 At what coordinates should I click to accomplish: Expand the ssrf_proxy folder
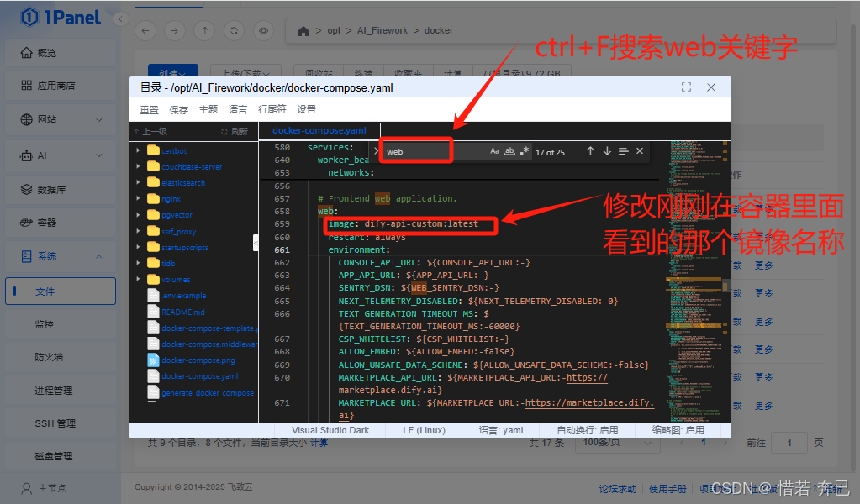coord(138,231)
